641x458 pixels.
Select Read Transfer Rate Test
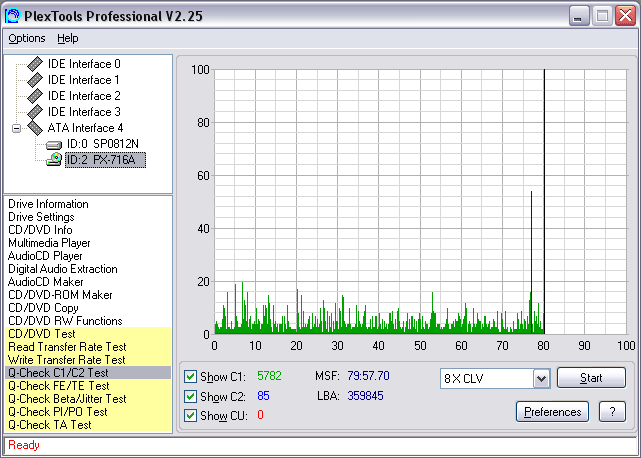87,347
